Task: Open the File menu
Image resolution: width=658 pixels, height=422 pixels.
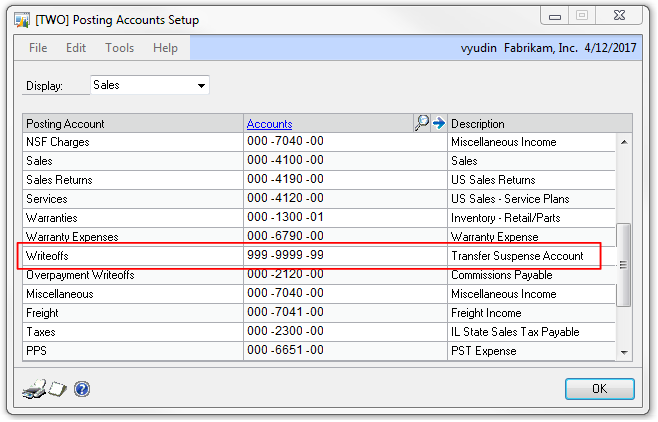Action: pos(38,48)
